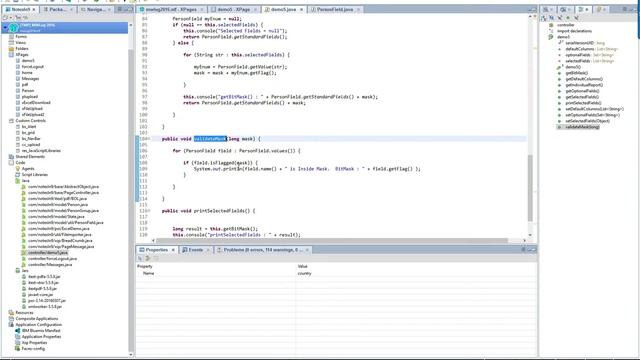Switch to the demo5.java editor tab
The height and width of the screenshot is (360, 640).
283,9
